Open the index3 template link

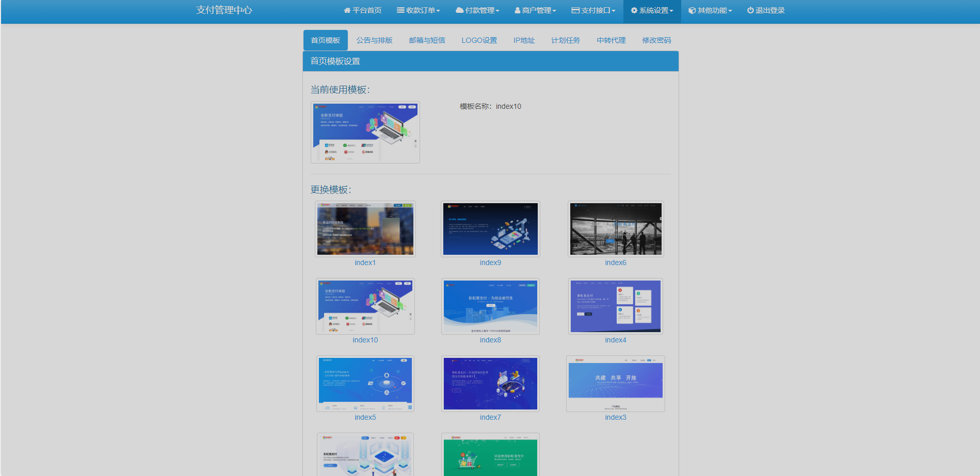[615, 417]
